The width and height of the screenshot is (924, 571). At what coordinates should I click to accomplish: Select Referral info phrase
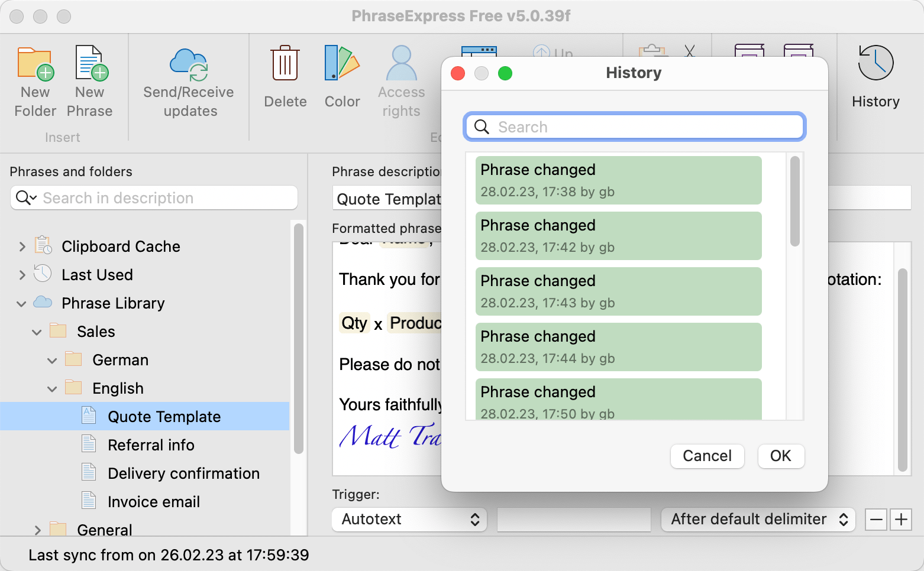coord(151,445)
